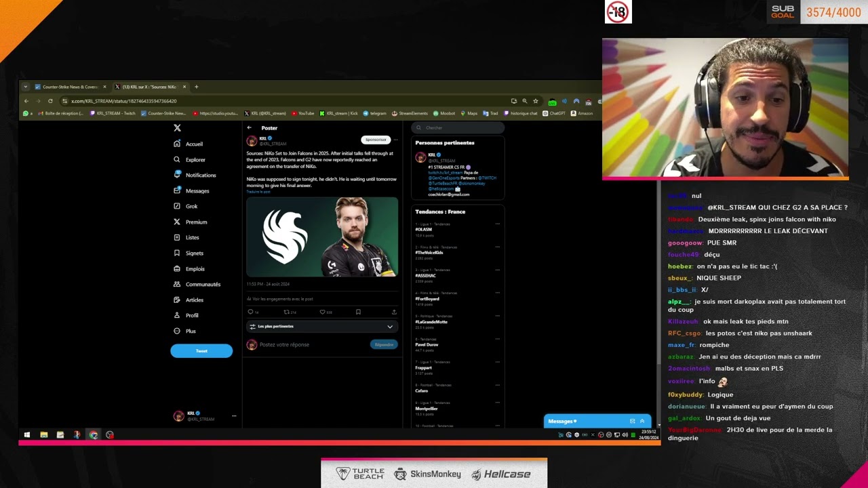Open the Pavel Durov trend
The image size is (868, 488).
tap(427, 344)
